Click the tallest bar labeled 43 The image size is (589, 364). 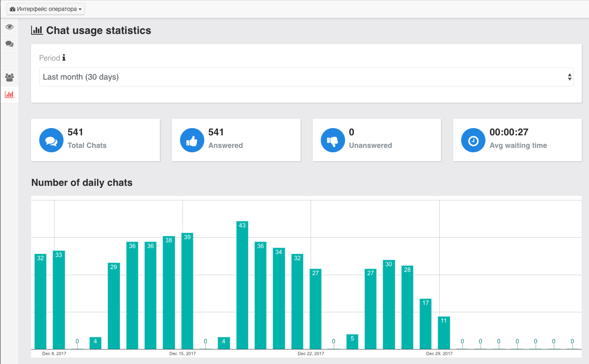click(x=242, y=285)
